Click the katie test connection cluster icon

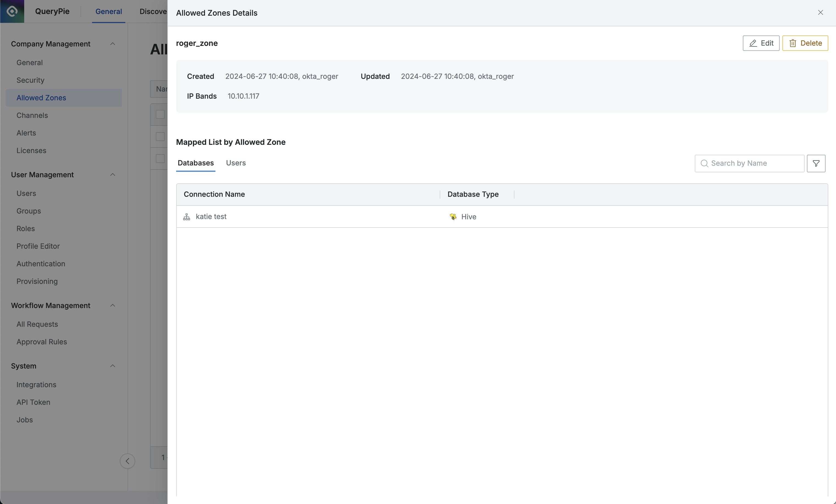(x=187, y=217)
